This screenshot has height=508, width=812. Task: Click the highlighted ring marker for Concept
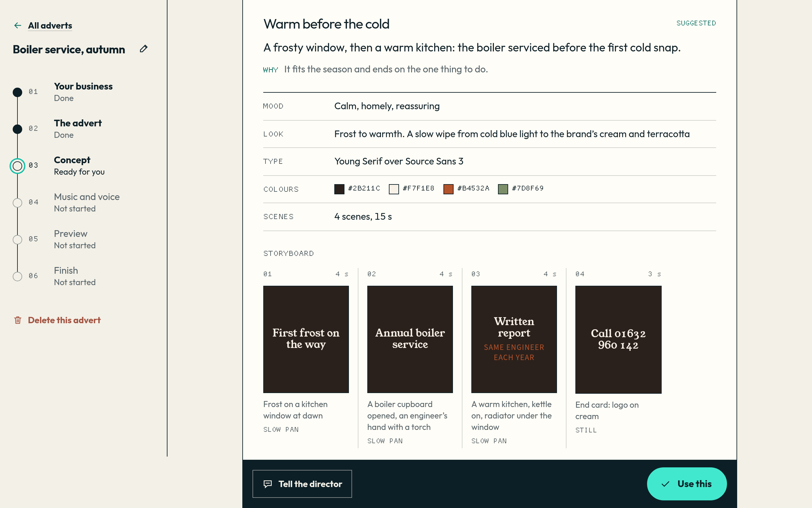pos(17,166)
